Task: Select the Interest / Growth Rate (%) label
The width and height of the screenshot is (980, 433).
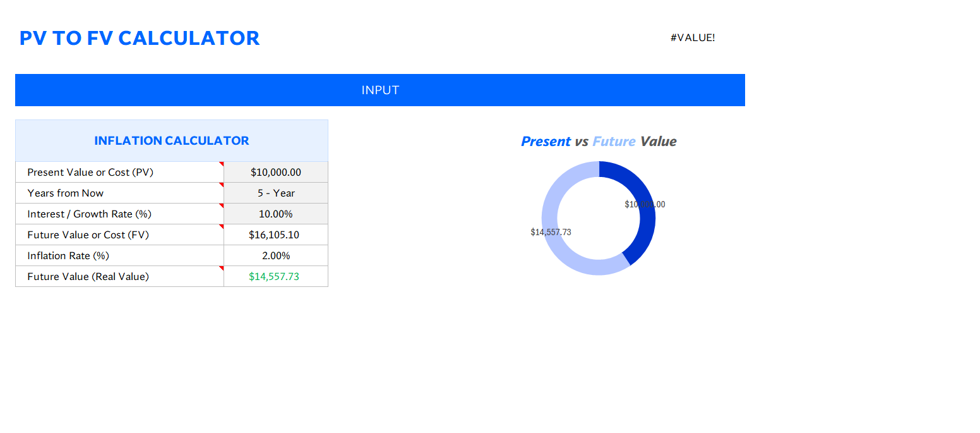Action: [x=90, y=214]
